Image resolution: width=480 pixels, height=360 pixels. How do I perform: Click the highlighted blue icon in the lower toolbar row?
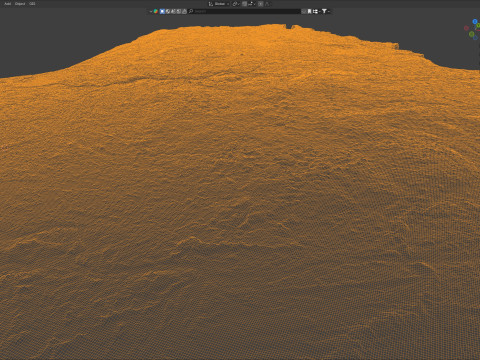pos(162,11)
